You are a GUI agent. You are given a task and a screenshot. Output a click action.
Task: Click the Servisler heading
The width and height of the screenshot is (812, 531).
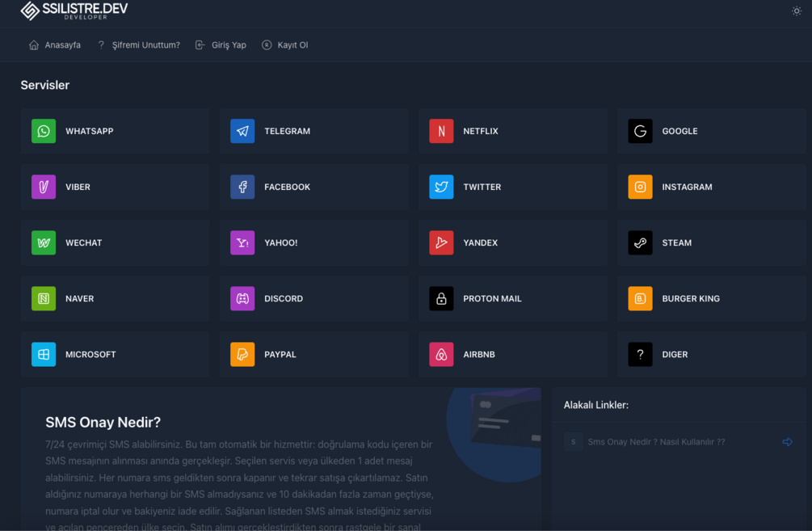coord(45,85)
